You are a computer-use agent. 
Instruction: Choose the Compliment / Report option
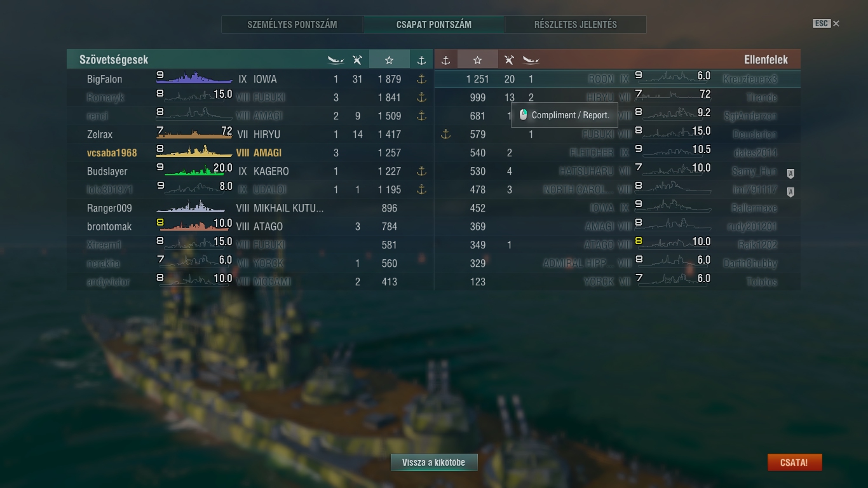click(x=564, y=115)
